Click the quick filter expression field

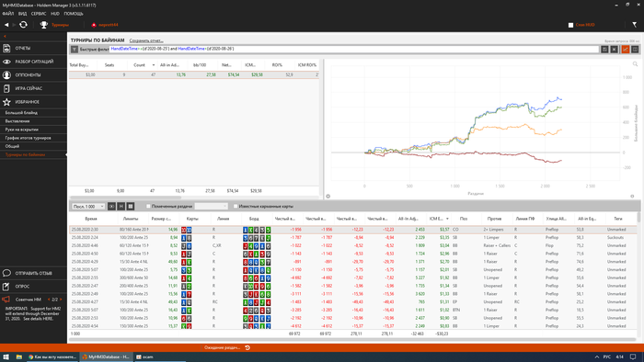tap(354, 49)
